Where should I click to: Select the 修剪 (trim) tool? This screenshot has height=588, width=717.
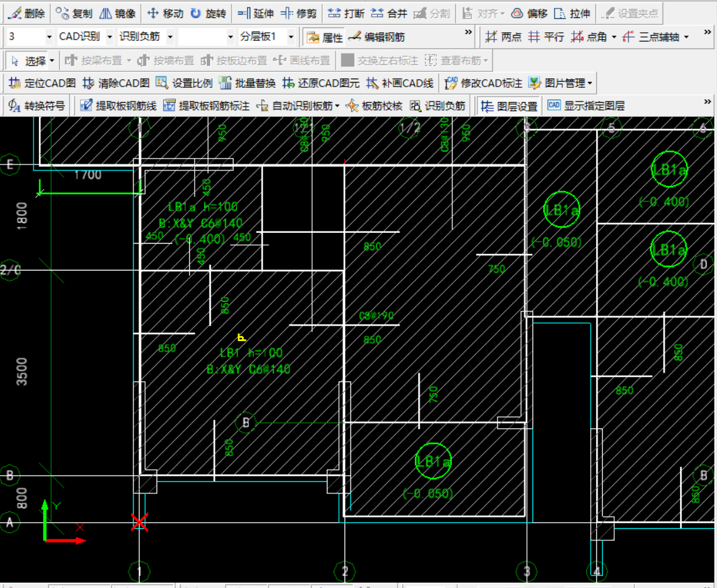[x=299, y=13]
